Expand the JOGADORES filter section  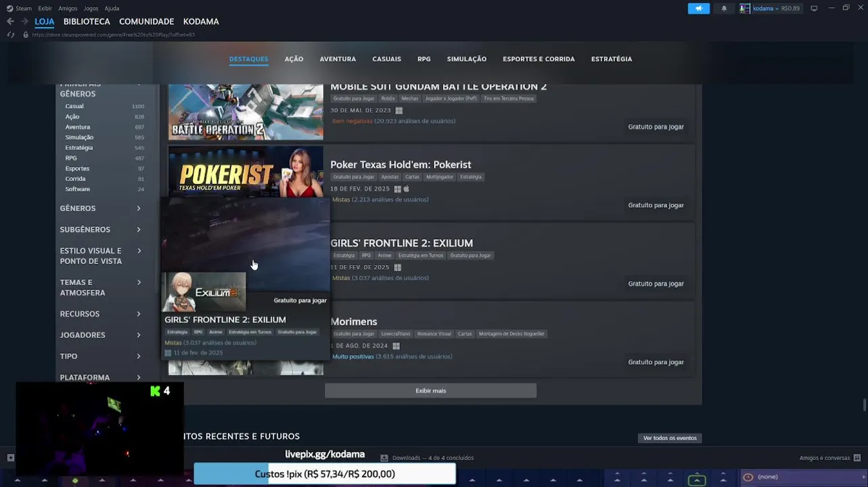point(100,335)
